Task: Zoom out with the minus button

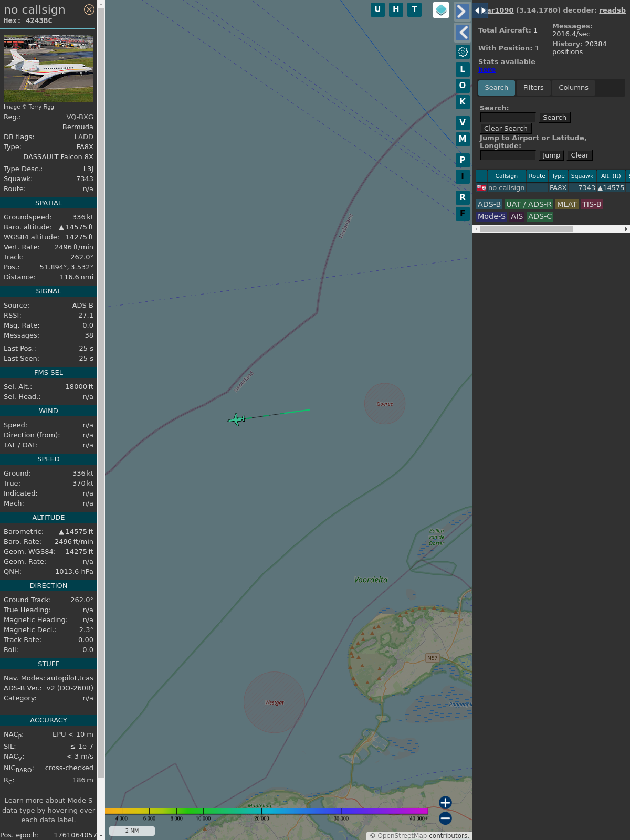Action: pyautogui.click(x=445, y=818)
